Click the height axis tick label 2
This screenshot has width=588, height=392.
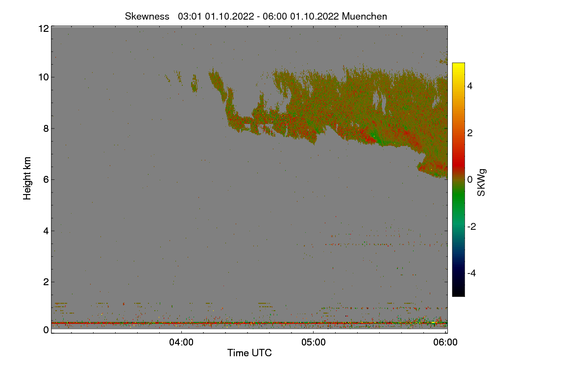[46, 282]
